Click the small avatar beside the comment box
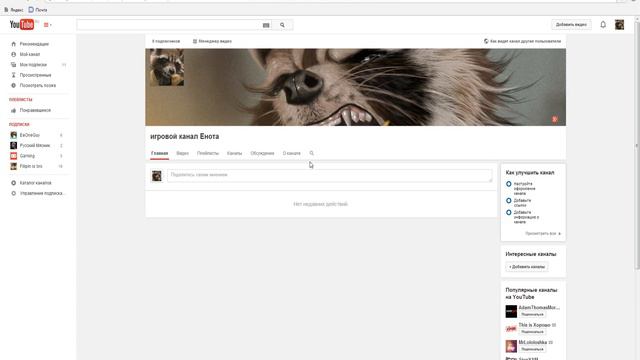The height and width of the screenshot is (360, 640). point(157,176)
